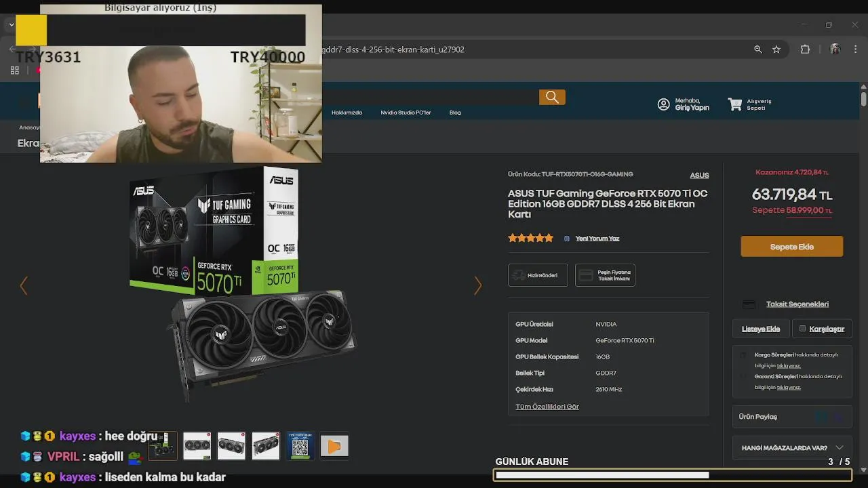This screenshot has width=868, height=488.
Task: Click the 16GB memory capacity value
Action: (x=602, y=357)
